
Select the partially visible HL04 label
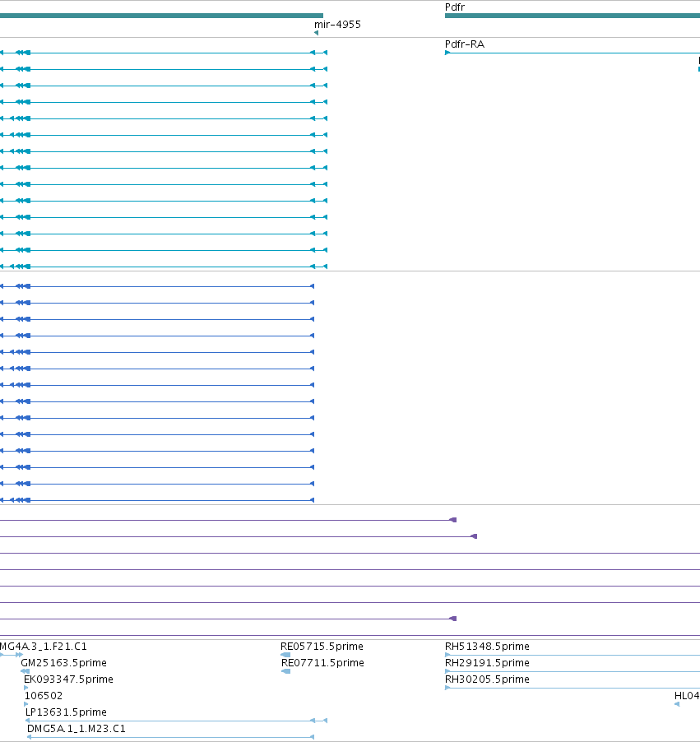tap(687, 696)
